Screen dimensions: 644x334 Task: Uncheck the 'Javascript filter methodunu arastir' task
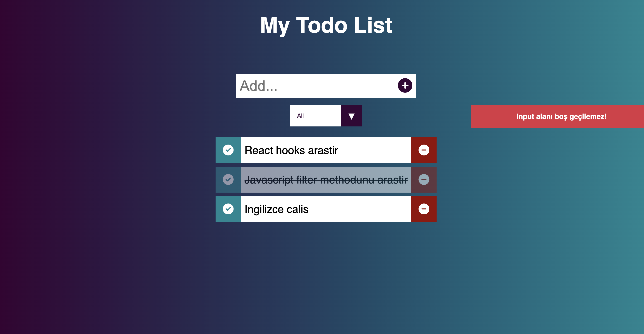click(x=228, y=179)
